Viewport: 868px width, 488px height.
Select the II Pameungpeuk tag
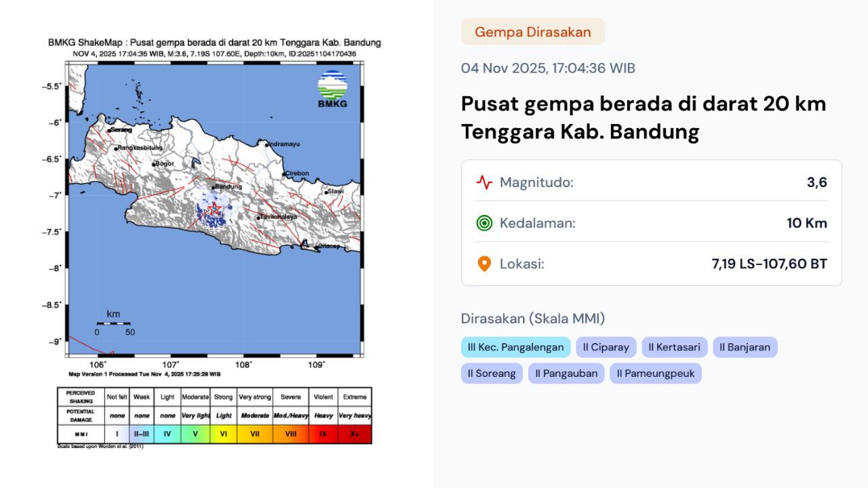pos(655,373)
